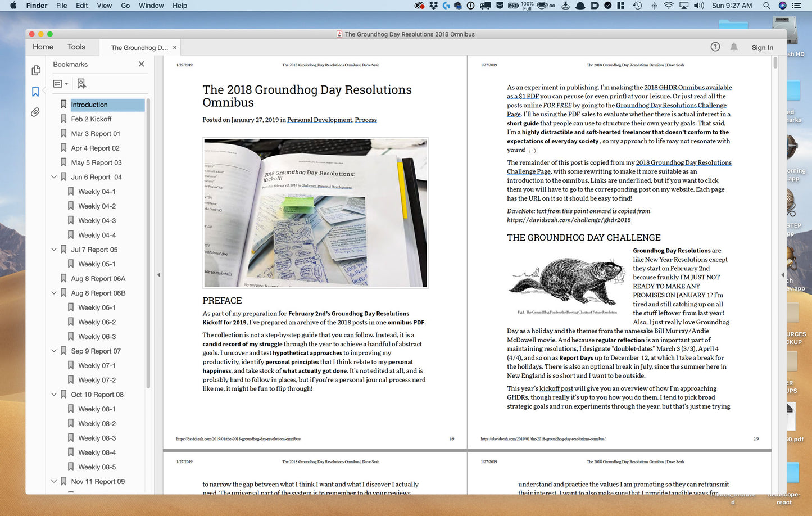Open the Personal Development link
This screenshot has height=516, width=812.
pyautogui.click(x=319, y=119)
